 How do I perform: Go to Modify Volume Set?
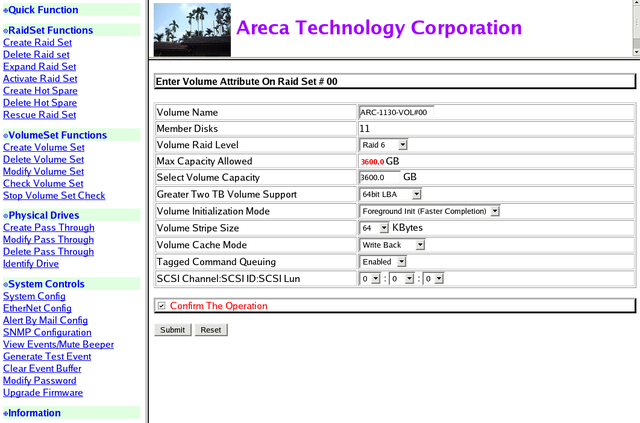(43, 172)
